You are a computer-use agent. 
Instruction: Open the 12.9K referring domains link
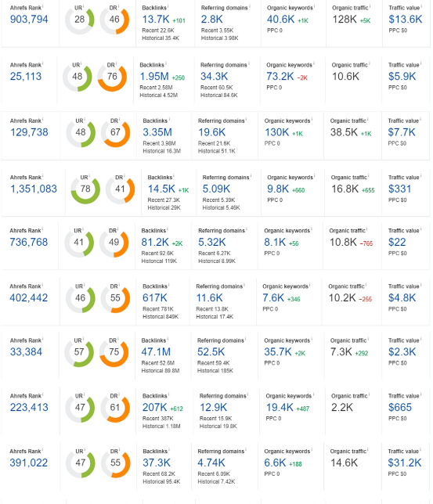pyautogui.click(x=213, y=408)
